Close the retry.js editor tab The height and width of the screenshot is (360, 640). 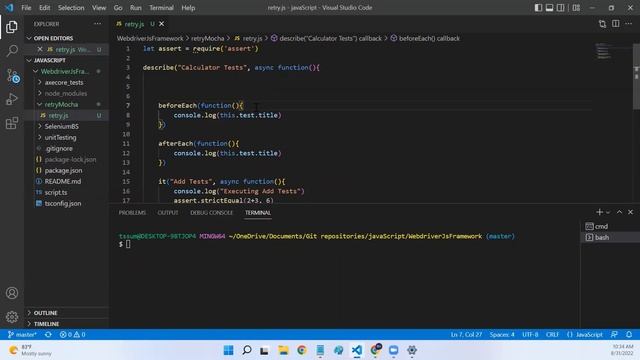click(x=162, y=24)
